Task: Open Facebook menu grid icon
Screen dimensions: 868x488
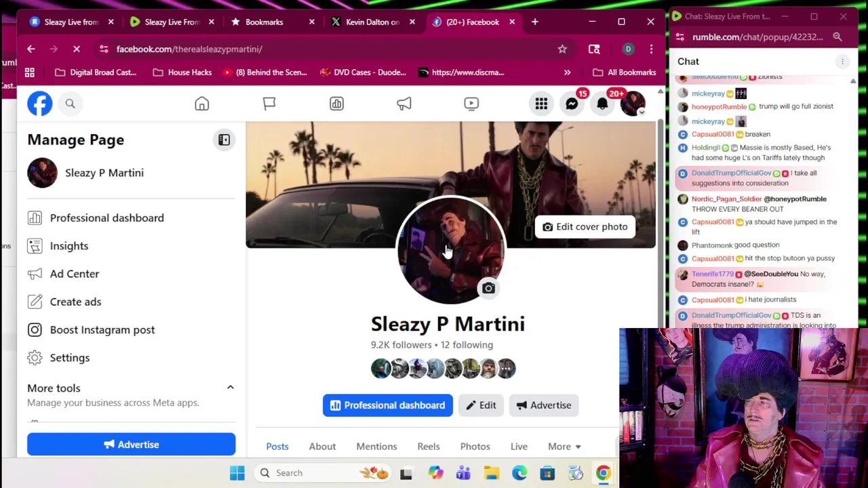Action: (x=541, y=104)
